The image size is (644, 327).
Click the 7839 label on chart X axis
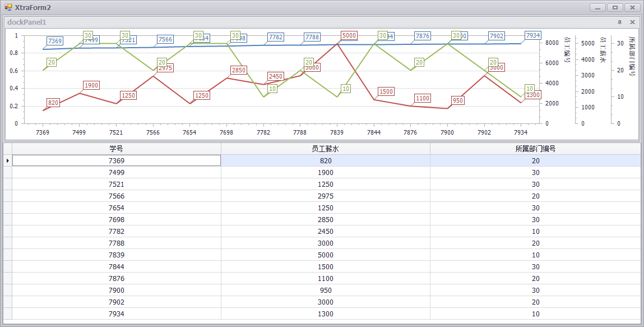[x=337, y=132]
